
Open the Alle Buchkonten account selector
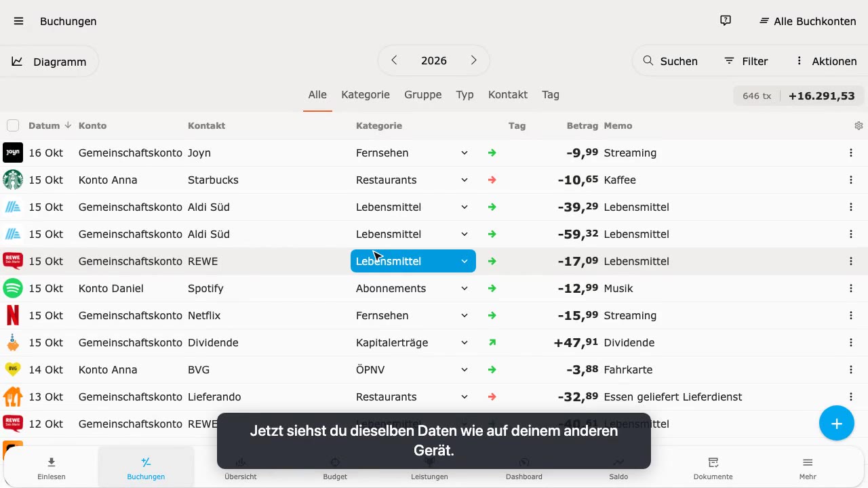pos(808,21)
